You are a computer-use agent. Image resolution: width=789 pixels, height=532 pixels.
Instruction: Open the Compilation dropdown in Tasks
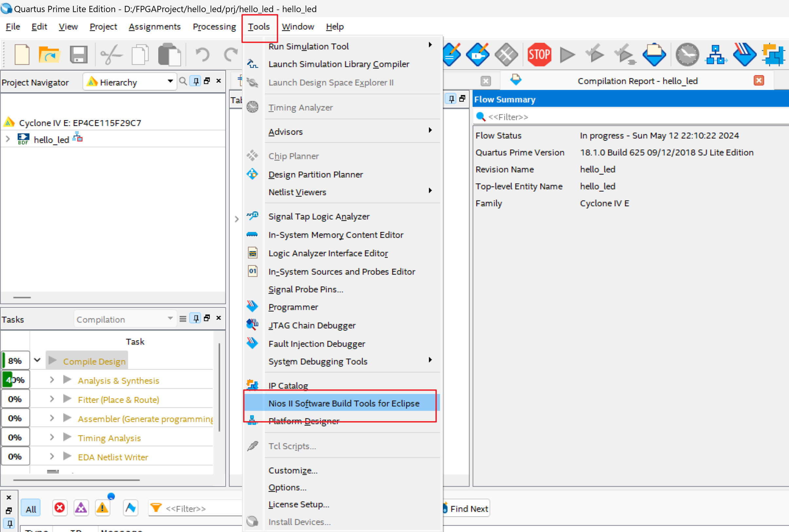(x=125, y=319)
